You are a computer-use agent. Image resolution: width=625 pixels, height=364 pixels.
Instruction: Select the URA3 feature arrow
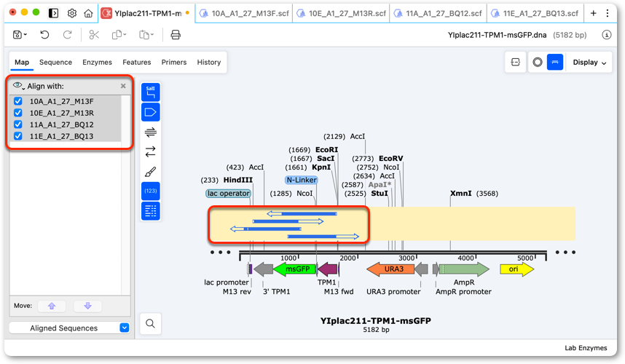click(x=390, y=269)
